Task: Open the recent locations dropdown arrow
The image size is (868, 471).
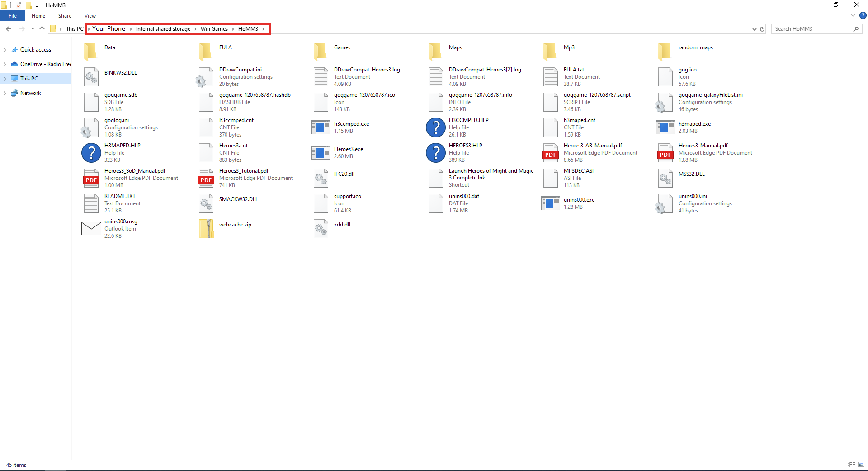Action: [33, 29]
